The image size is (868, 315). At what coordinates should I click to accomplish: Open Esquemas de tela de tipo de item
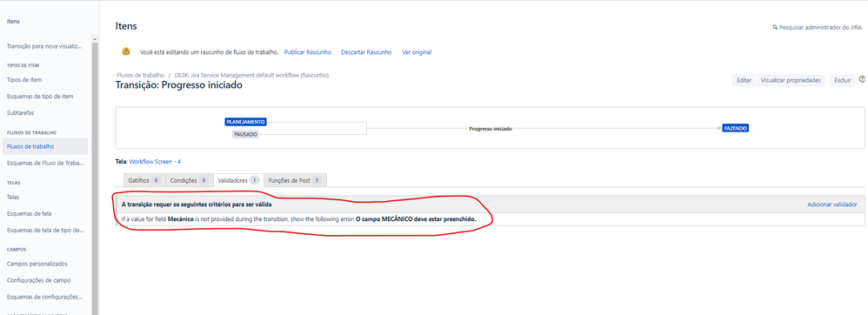point(45,230)
